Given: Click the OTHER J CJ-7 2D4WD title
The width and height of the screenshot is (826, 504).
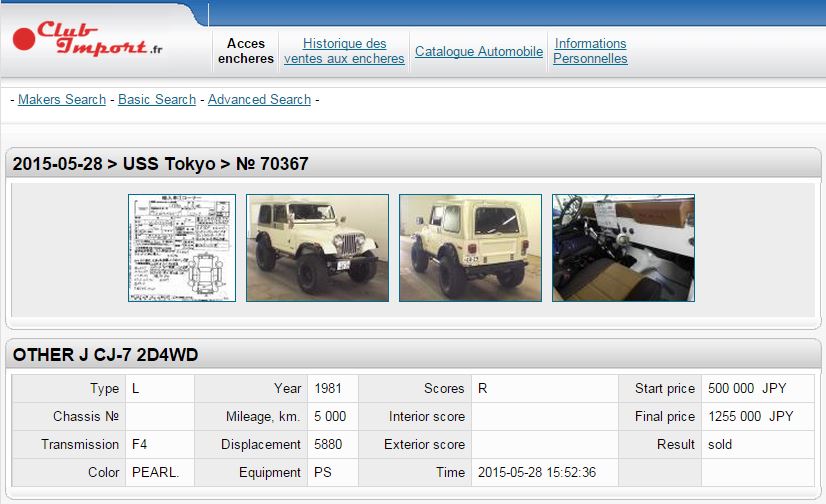Looking at the screenshot, I should click(105, 355).
